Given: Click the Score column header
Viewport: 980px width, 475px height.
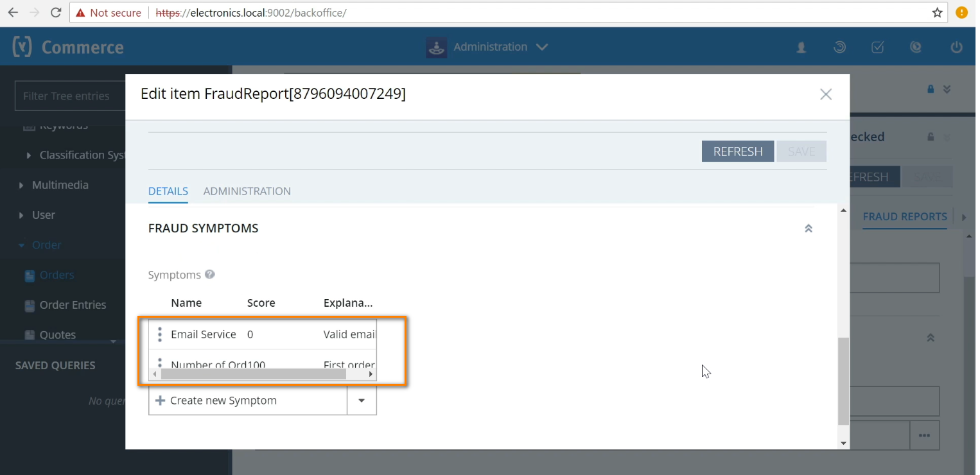Looking at the screenshot, I should click(261, 303).
